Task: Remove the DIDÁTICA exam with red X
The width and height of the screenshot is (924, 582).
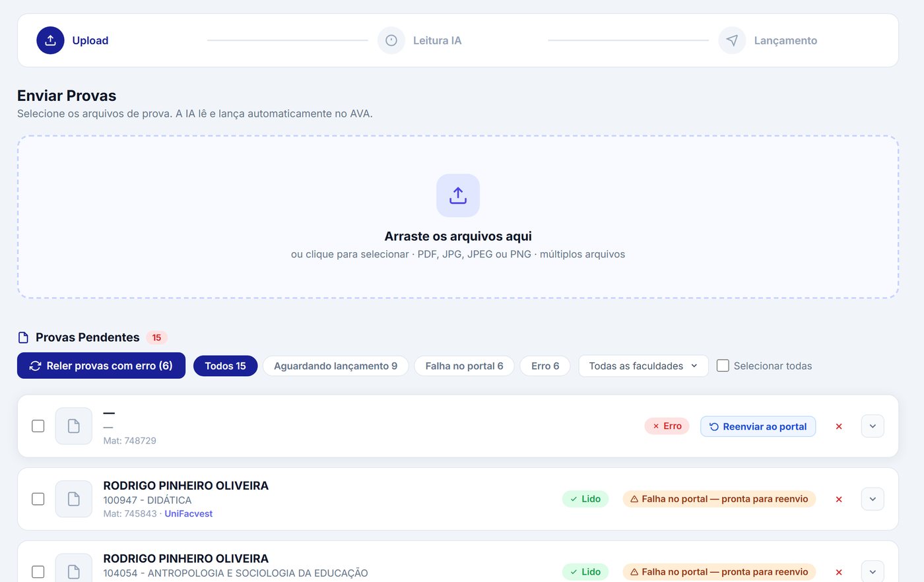Action: pyautogui.click(x=839, y=499)
